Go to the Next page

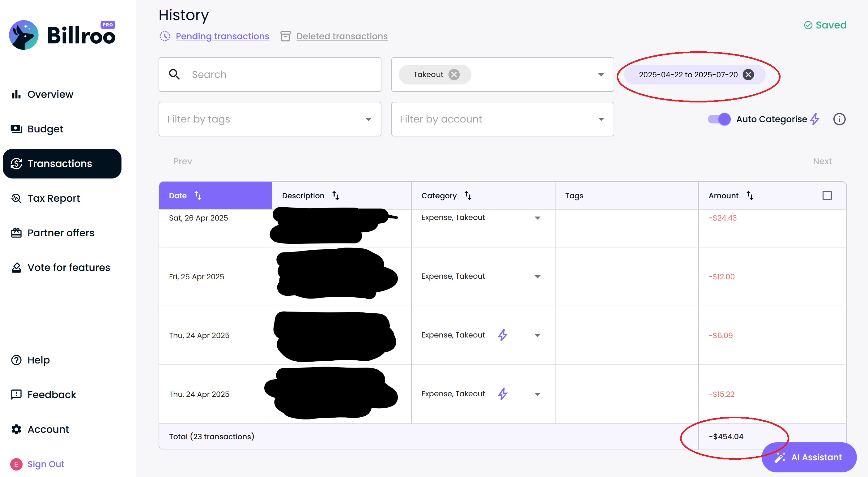pyautogui.click(x=822, y=161)
